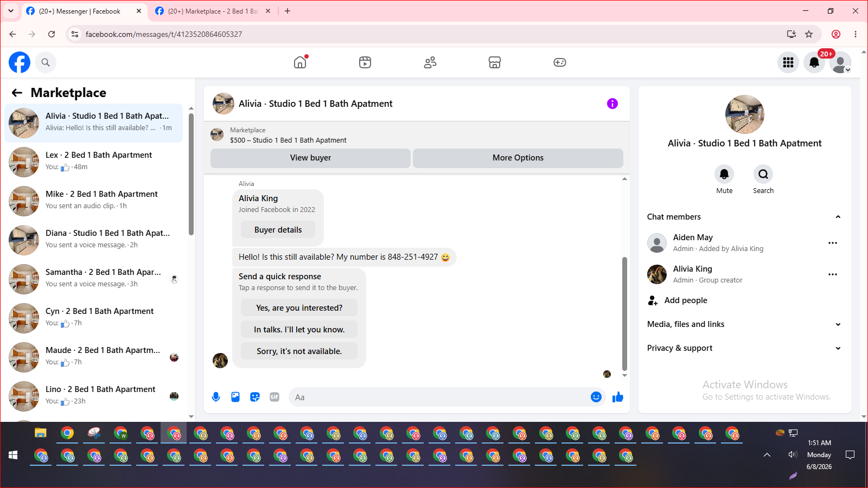Attach a photo file icon
Image resolution: width=868 pixels, height=488 pixels.
coord(235,397)
